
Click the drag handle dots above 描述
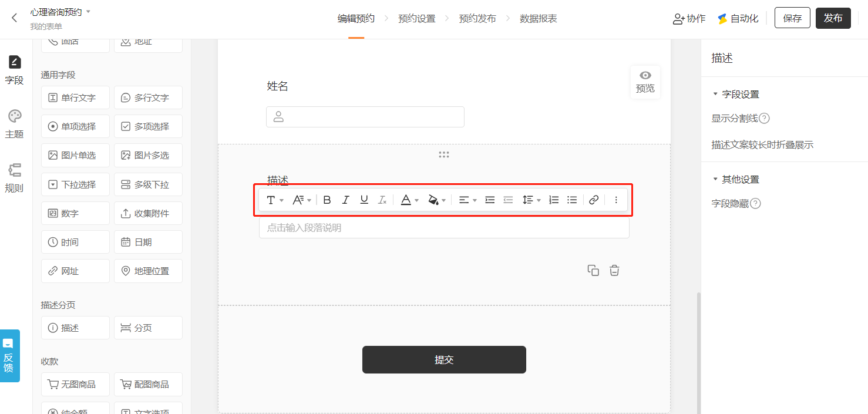pos(444,154)
